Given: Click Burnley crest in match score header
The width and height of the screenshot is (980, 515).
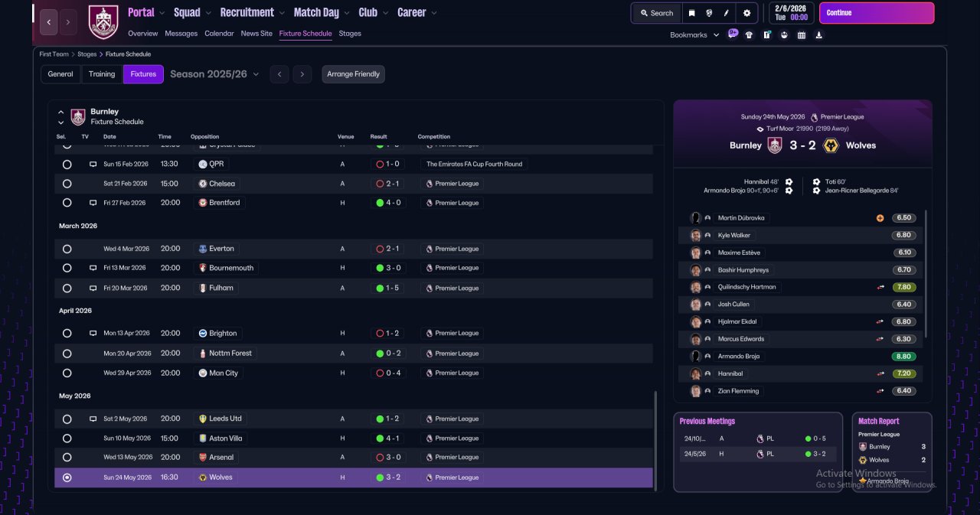Looking at the screenshot, I should click(x=775, y=145).
